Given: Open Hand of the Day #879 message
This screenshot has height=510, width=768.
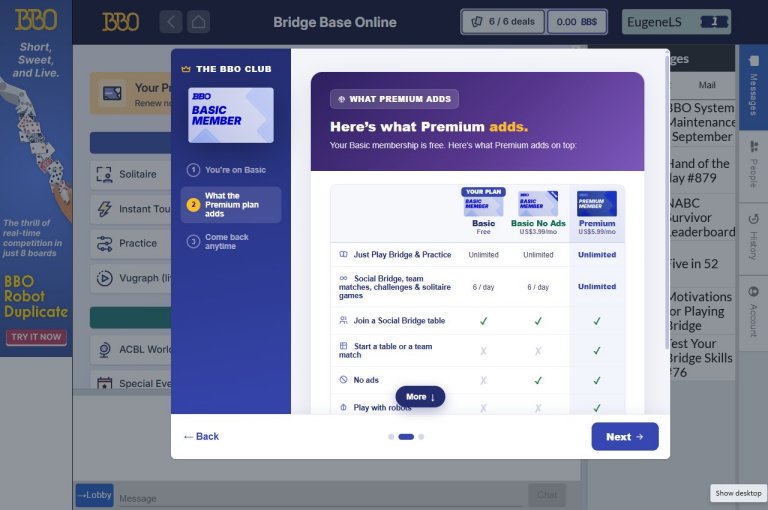Looking at the screenshot, I should [702, 170].
